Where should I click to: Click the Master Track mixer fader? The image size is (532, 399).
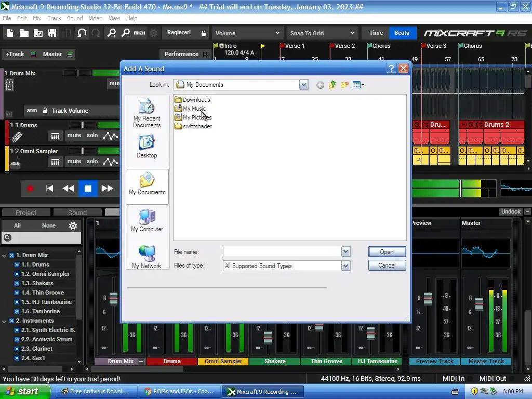[x=479, y=303]
